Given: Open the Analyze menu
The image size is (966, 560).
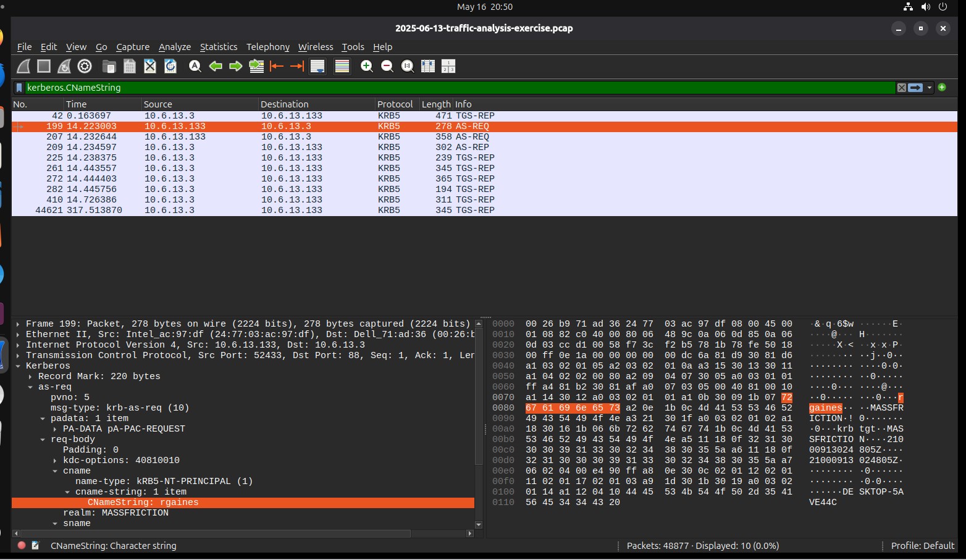Looking at the screenshot, I should click(175, 47).
